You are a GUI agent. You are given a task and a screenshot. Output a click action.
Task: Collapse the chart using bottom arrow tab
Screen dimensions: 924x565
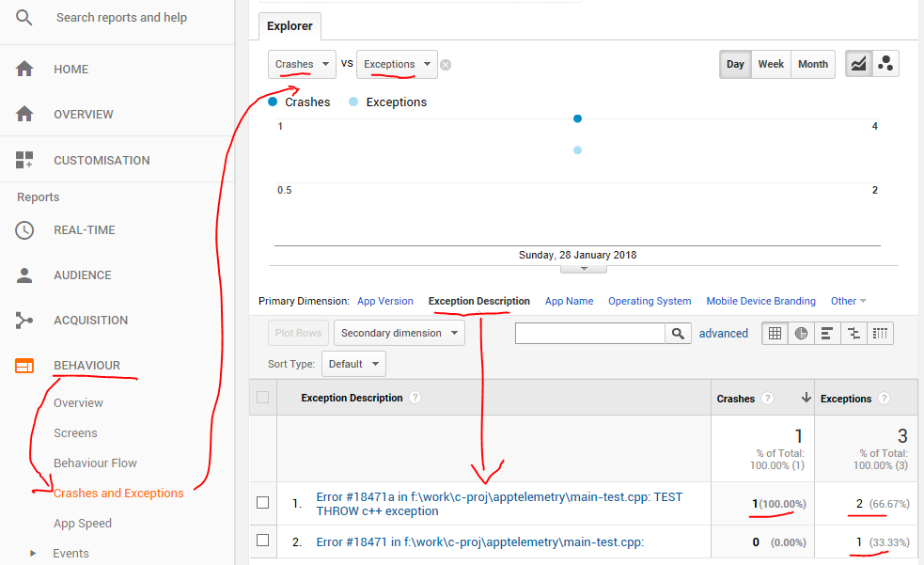584,269
